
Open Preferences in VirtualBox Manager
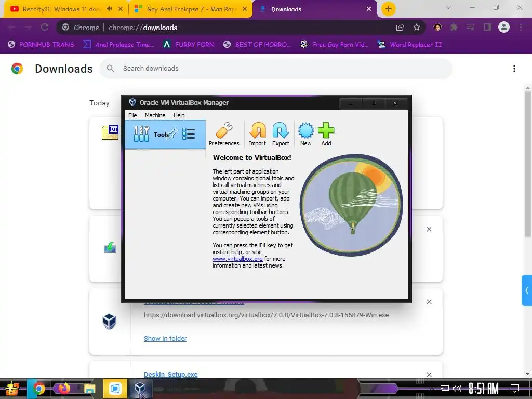coord(224,135)
